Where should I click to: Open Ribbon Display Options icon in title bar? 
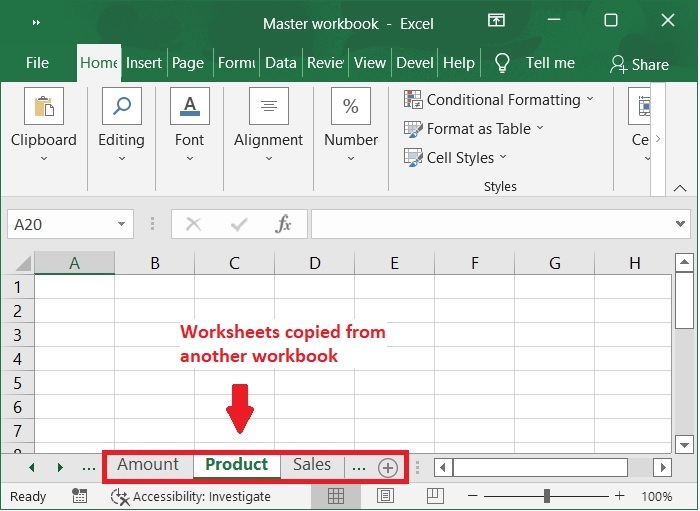pyautogui.click(x=496, y=21)
